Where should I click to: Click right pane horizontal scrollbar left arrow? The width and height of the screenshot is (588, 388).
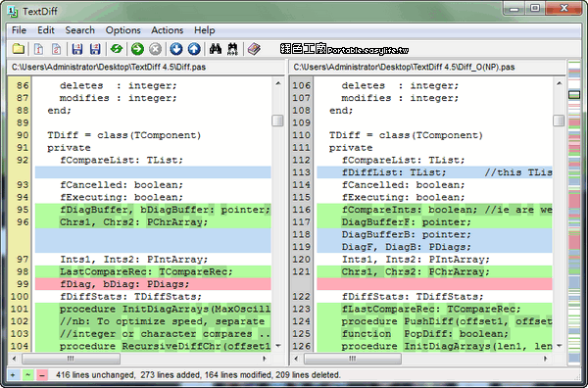pyautogui.click(x=296, y=359)
